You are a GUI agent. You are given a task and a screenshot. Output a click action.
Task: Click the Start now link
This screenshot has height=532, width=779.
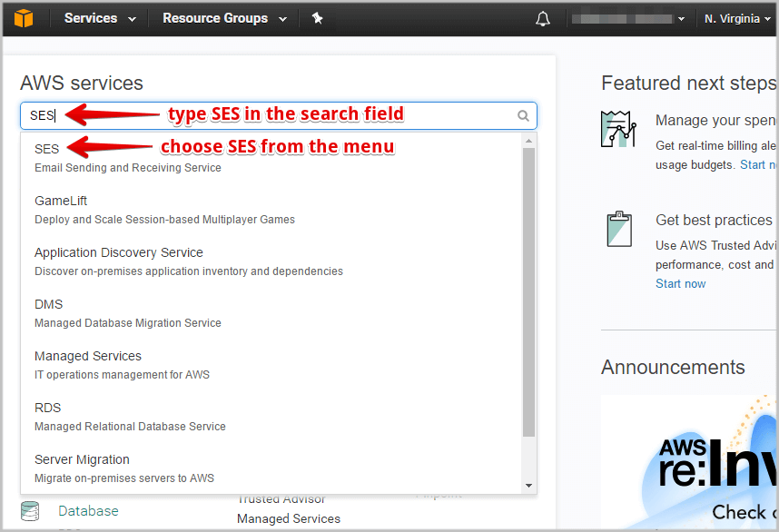[x=680, y=283]
